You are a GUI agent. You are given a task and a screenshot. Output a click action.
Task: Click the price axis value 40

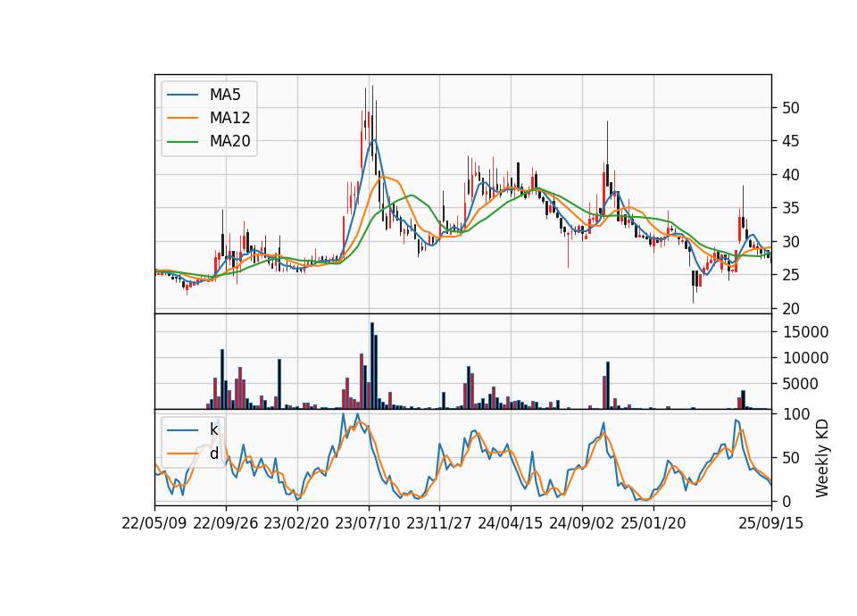790,176
